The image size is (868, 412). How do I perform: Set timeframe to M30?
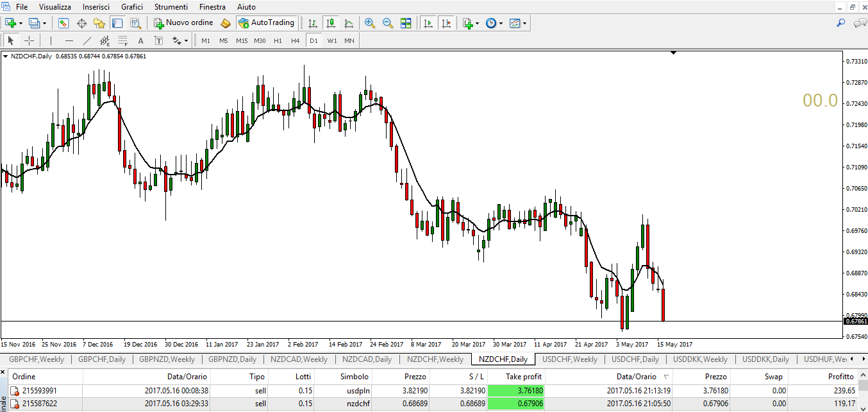[x=260, y=40]
